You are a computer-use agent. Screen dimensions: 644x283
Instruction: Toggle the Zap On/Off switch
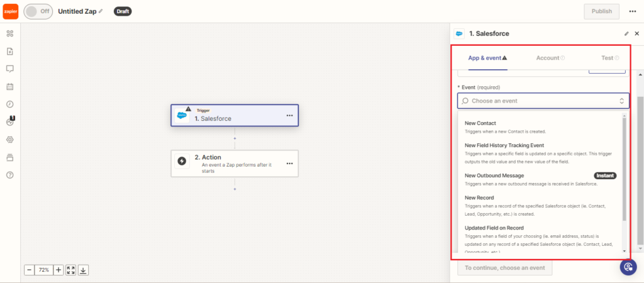pos(38,11)
